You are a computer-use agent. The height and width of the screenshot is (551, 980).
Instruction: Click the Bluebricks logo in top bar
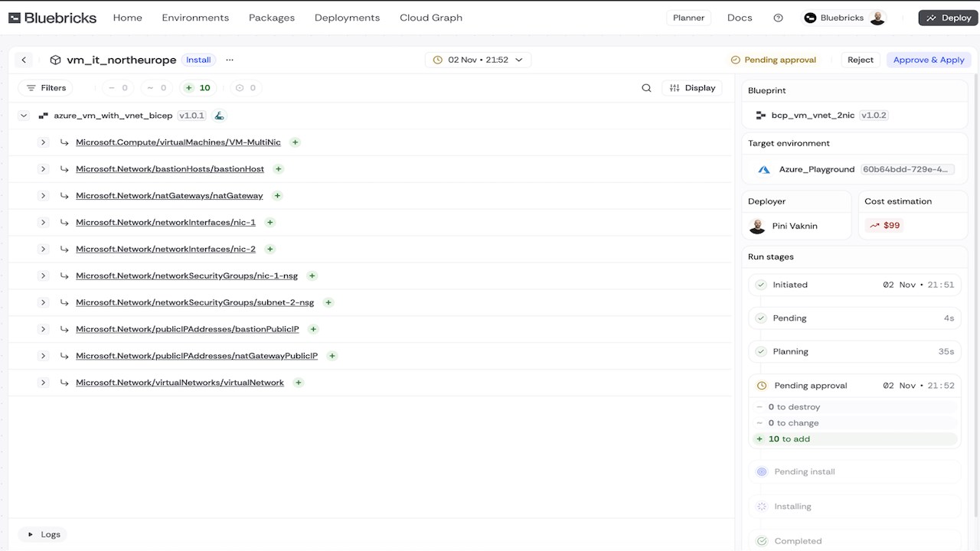[x=53, y=18]
